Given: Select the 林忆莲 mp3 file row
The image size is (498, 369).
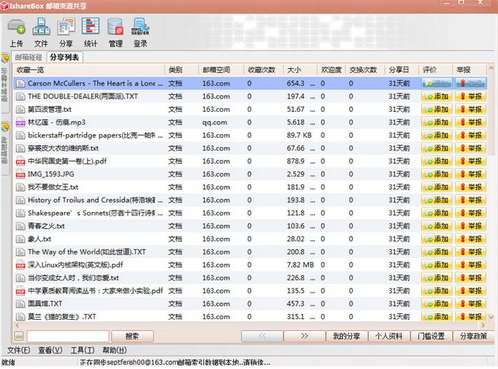Looking at the screenshot, I should point(250,123).
